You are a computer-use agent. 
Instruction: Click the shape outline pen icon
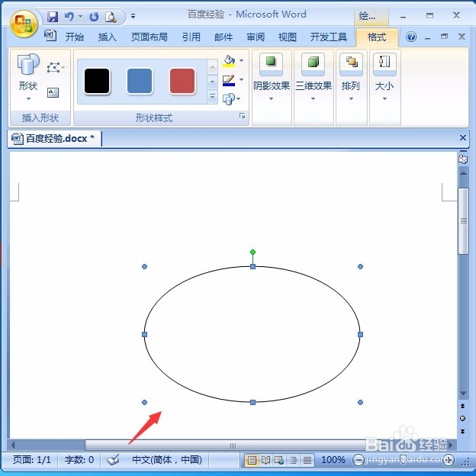[229, 80]
